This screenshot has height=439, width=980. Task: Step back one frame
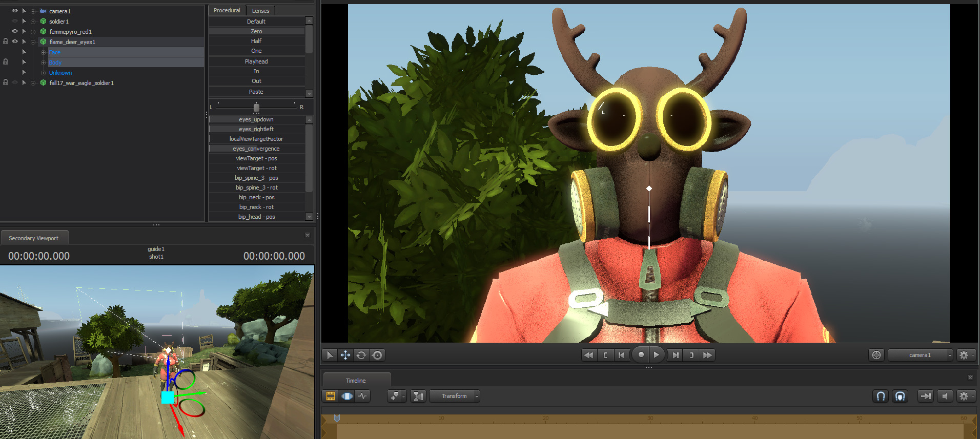622,355
